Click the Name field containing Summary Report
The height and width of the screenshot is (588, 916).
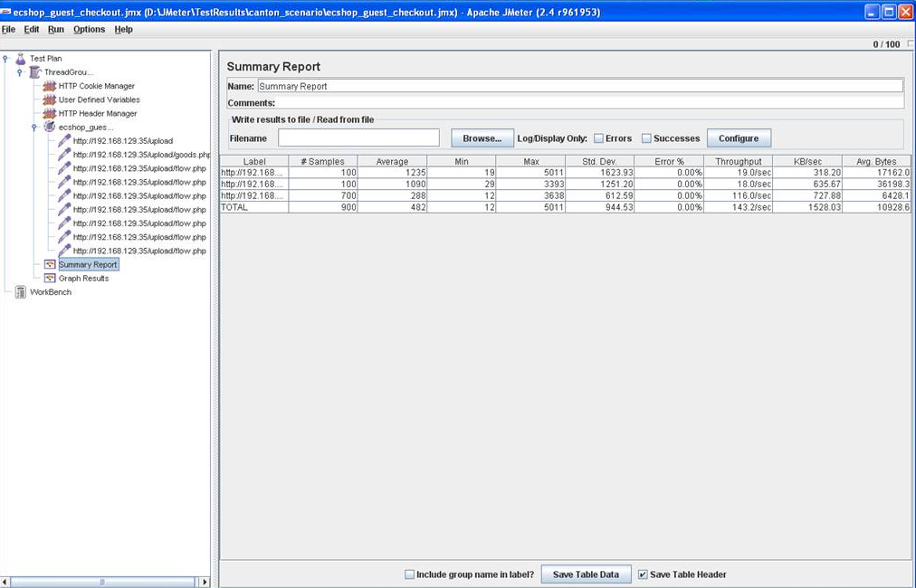pos(580,87)
